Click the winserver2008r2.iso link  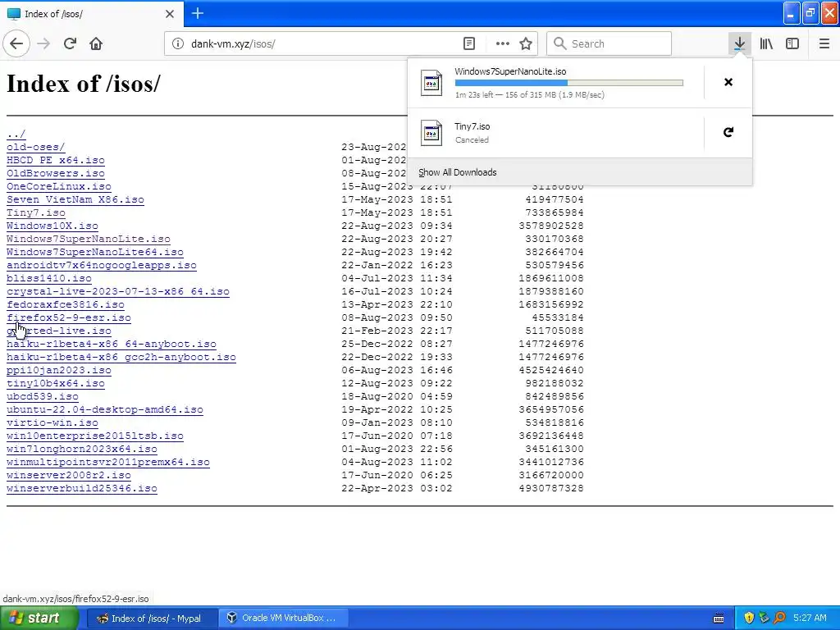click(x=69, y=475)
